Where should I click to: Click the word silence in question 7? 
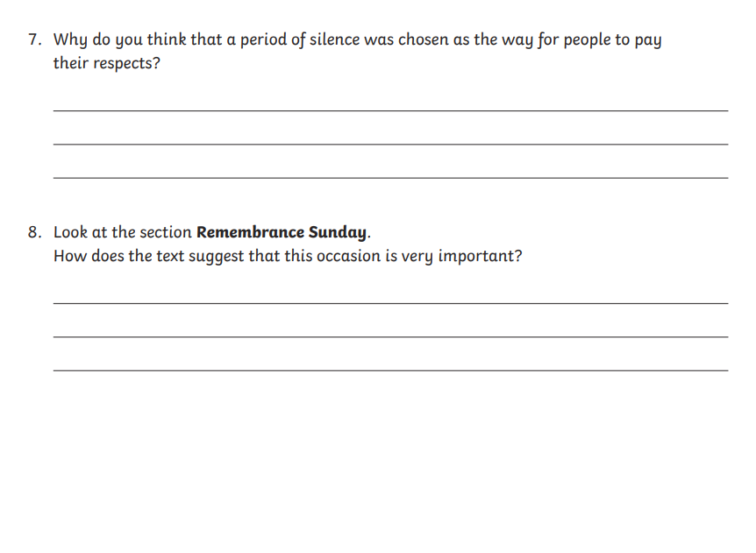(x=334, y=39)
